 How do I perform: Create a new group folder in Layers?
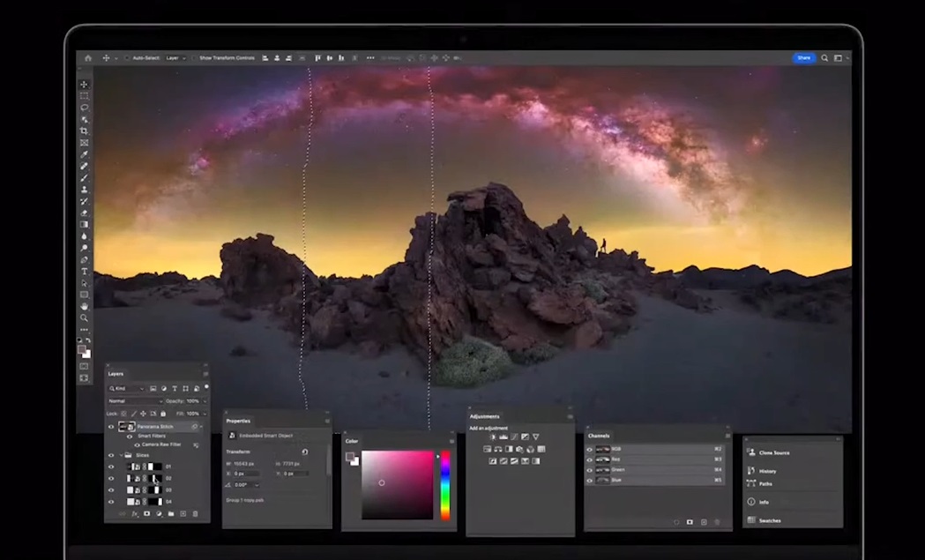click(171, 514)
